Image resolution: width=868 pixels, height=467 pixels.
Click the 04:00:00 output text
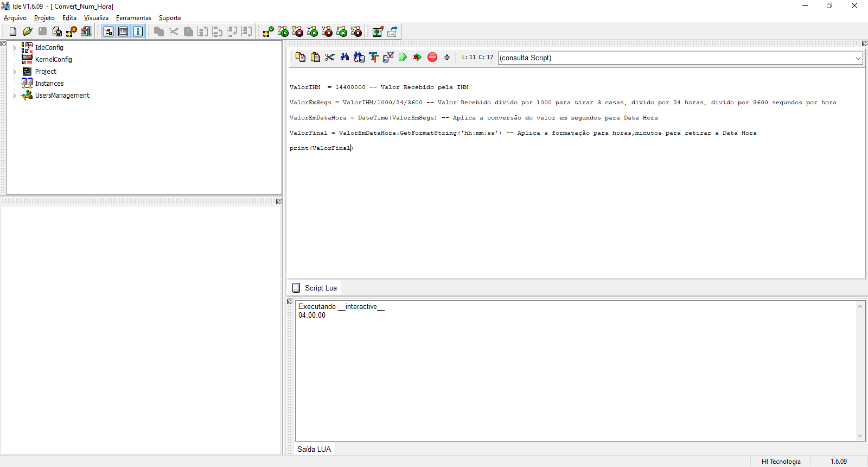point(312,315)
